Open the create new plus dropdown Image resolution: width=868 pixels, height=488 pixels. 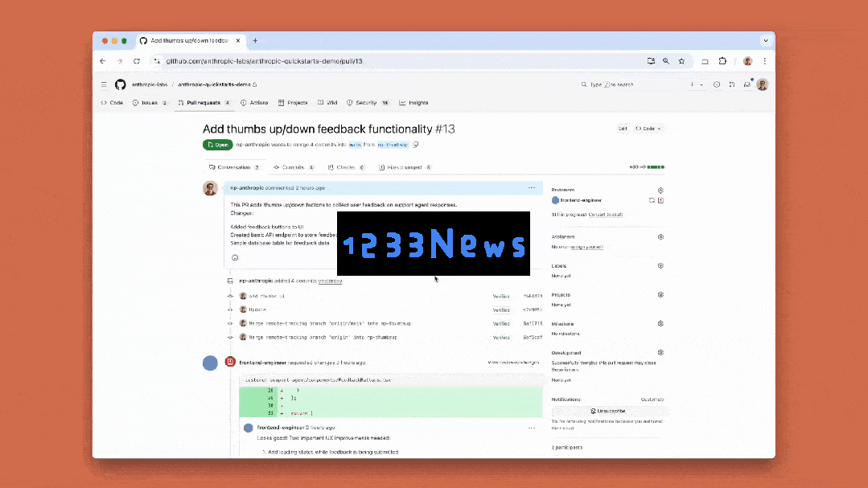(696, 84)
